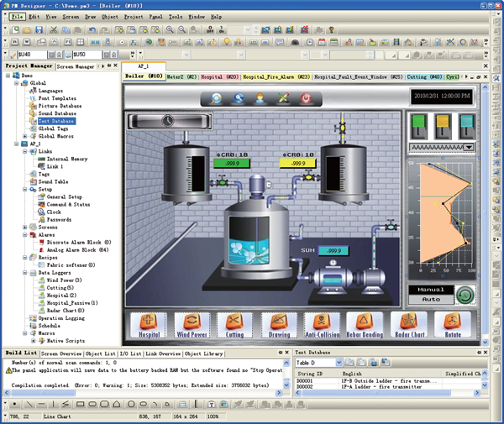Viewport: 504px width, 424px height.
Task: Collapse the Alarms tree node
Action: click(24, 235)
